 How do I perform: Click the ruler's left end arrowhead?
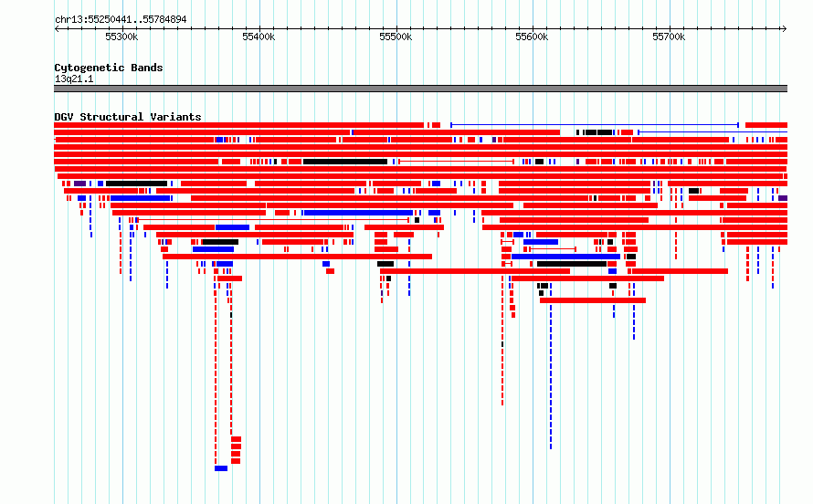tap(57, 28)
